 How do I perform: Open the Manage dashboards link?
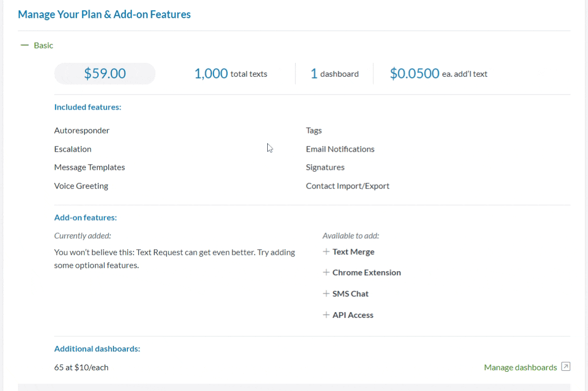[520, 368]
